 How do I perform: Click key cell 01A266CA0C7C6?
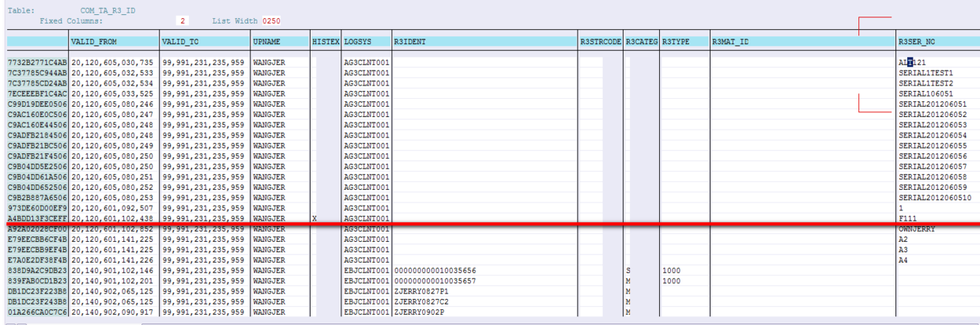point(37,312)
